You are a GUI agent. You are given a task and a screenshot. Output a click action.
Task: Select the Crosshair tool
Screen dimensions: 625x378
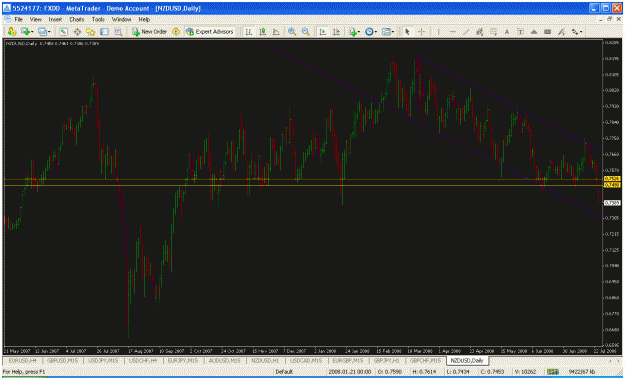[x=421, y=32]
